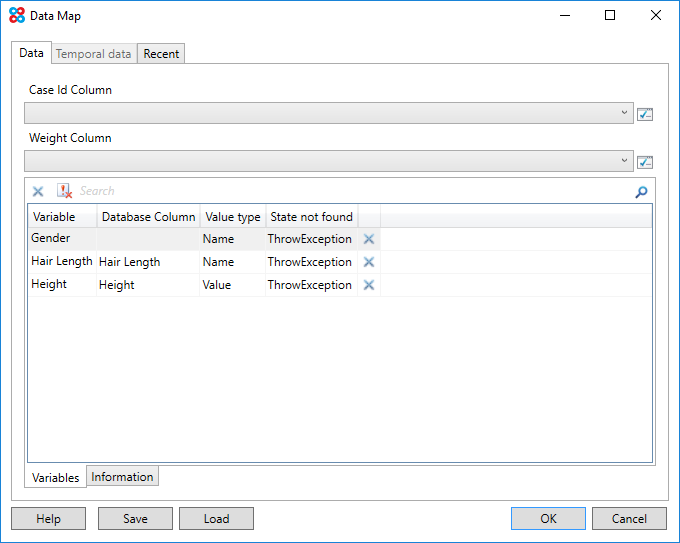Screen dimensions: 680x543
Task: Click the remove-unmapped icon beside the Search box
Action: 64,191
